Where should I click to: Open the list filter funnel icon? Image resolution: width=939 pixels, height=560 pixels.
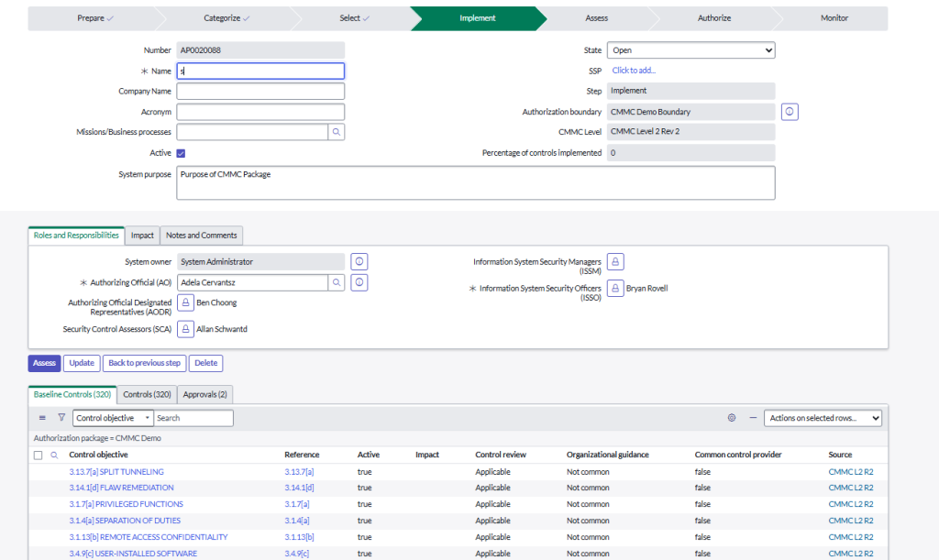click(x=61, y=418)
